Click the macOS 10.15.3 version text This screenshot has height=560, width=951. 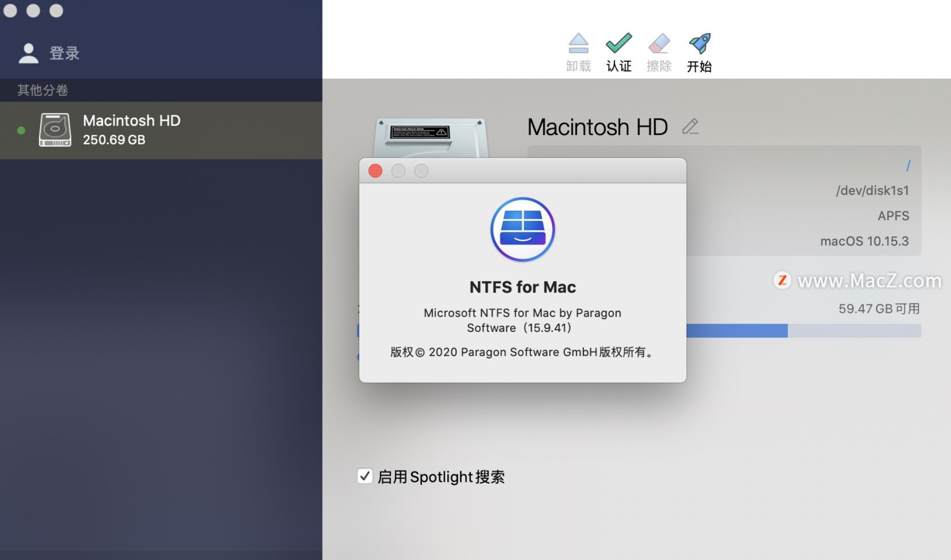(864, 241)
